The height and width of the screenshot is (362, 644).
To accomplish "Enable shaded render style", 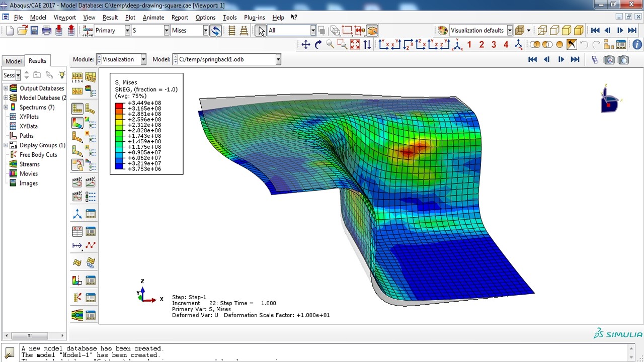I will [x=579, y=31].
